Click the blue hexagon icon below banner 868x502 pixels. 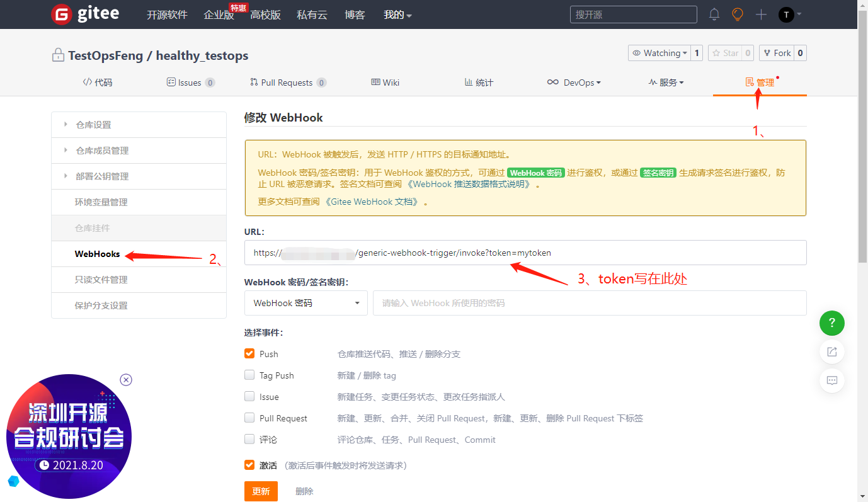point(13,481)
